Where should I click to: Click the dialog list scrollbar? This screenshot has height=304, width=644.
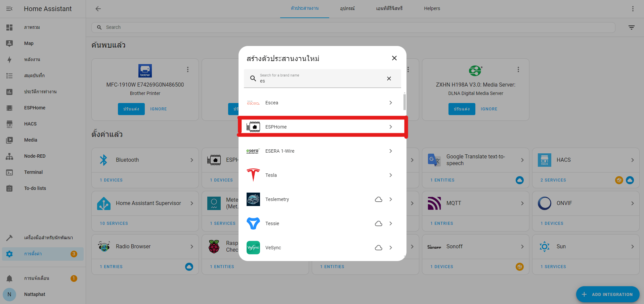404,102
